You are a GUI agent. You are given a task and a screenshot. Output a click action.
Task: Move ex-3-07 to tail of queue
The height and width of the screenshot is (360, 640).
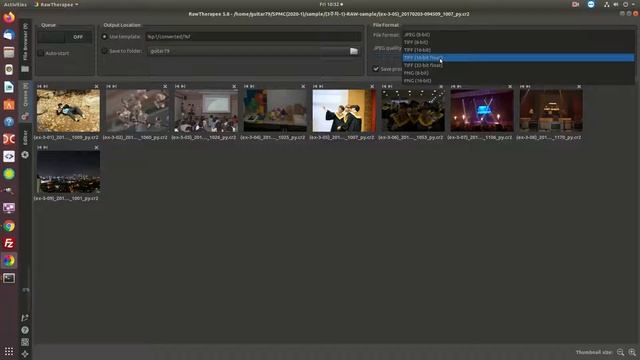[459, 87]
